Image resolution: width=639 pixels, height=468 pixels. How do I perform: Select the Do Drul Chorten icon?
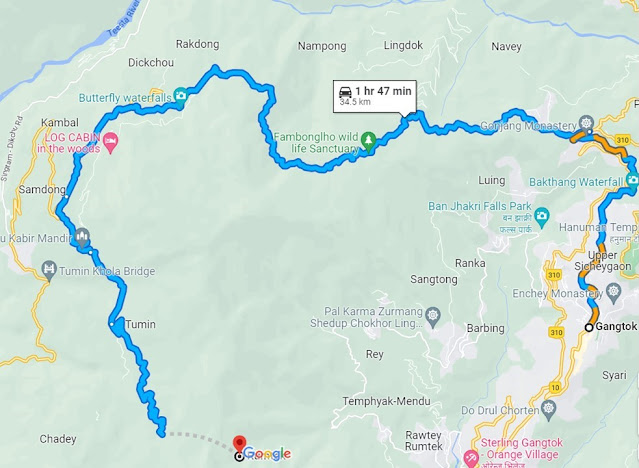(x=548, y=408)
